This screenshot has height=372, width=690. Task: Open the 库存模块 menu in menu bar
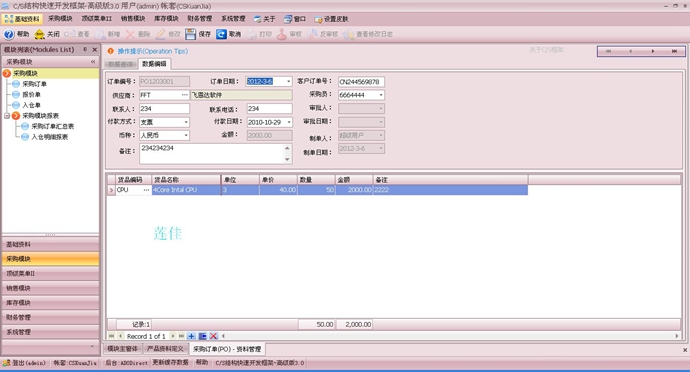[x=166, y=18]
